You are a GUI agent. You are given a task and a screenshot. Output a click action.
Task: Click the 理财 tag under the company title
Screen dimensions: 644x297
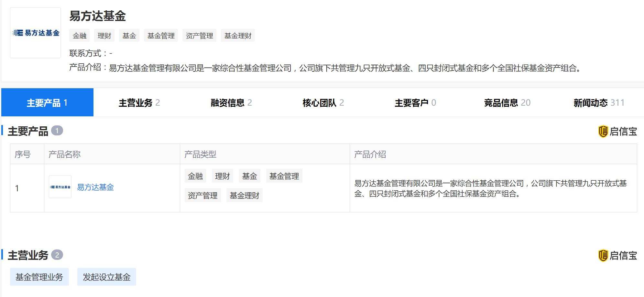click(104, 36)
